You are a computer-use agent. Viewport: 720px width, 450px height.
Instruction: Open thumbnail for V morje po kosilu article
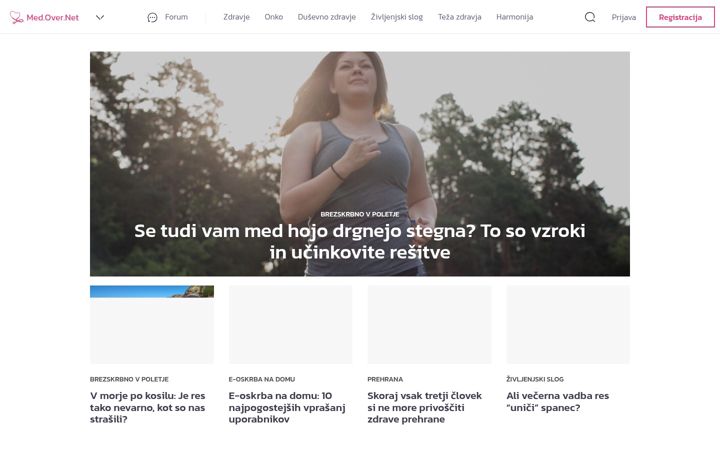pyautogui.click(x=152, y=325)
